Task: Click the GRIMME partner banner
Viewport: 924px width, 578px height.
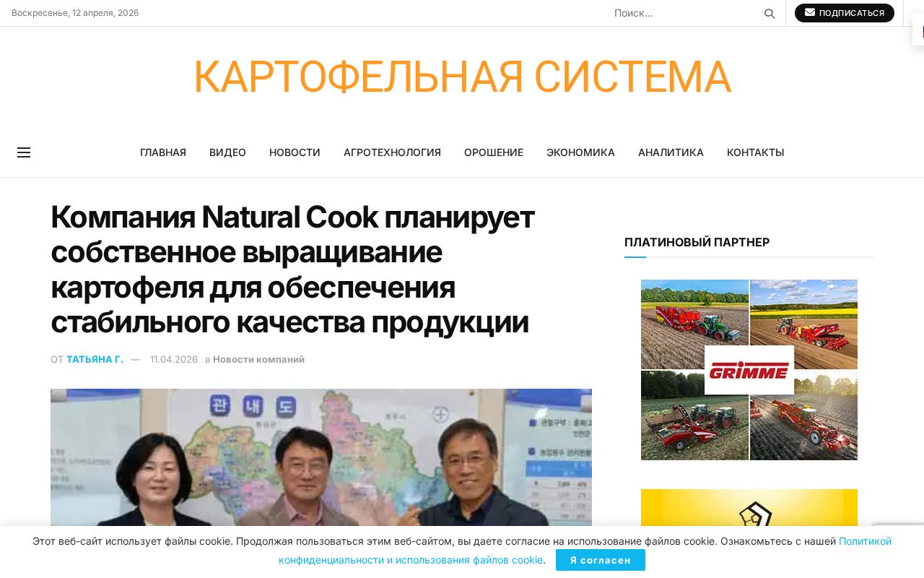Action: pyautogui.click(x=749, y=370)
